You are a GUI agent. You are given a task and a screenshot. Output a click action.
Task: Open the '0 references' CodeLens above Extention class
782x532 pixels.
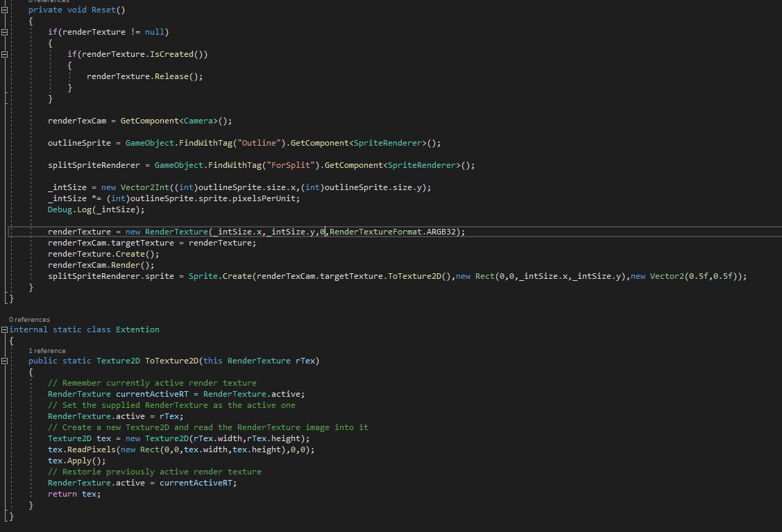29,320
